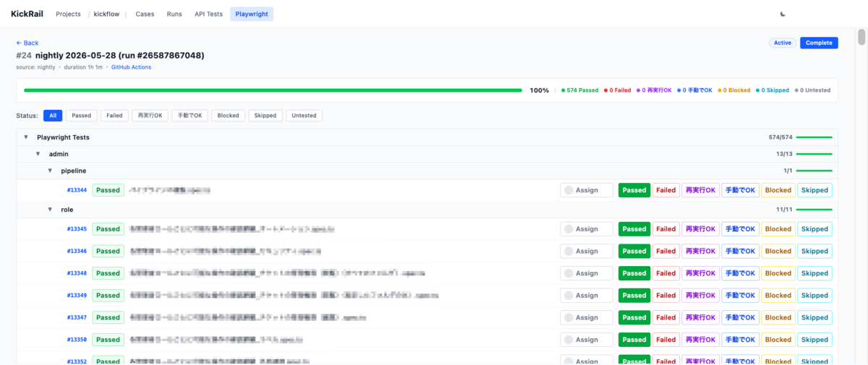Switch to the Cases tab
Image resolution: width=868 pixels, height=365 pixels.
[145, 14]
